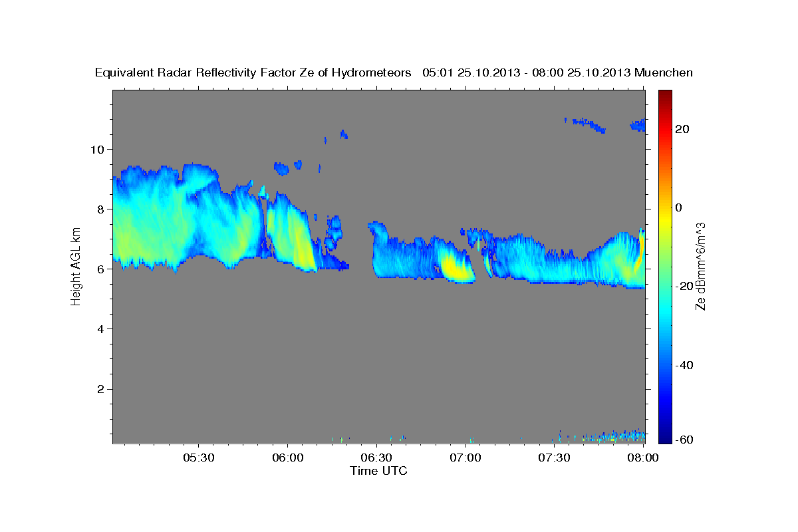This screenshot has width=798, height=532.
Task: Click the dark blue bottom of colorbar
Action: pyautogui.click(x=664, y=436)
